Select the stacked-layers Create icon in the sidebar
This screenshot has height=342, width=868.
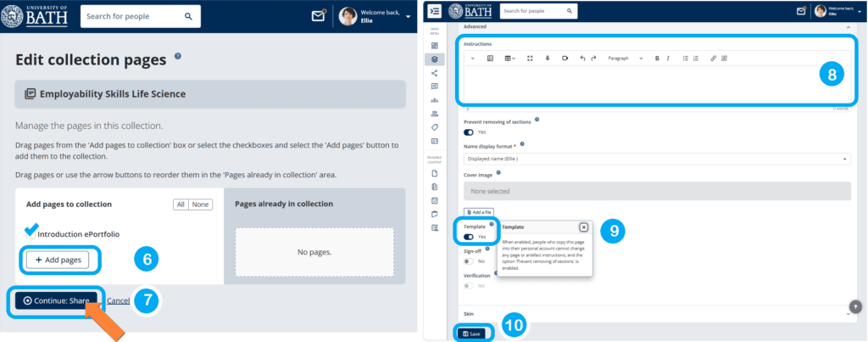435,59
